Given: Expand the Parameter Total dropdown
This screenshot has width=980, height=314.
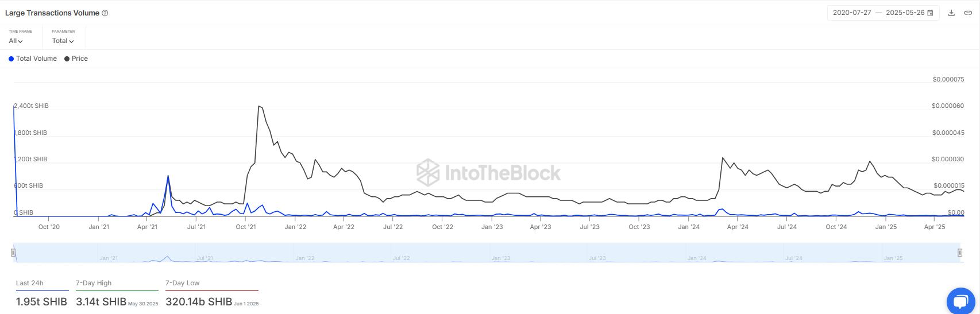Looking at the screenshot, I should (63, 41).
